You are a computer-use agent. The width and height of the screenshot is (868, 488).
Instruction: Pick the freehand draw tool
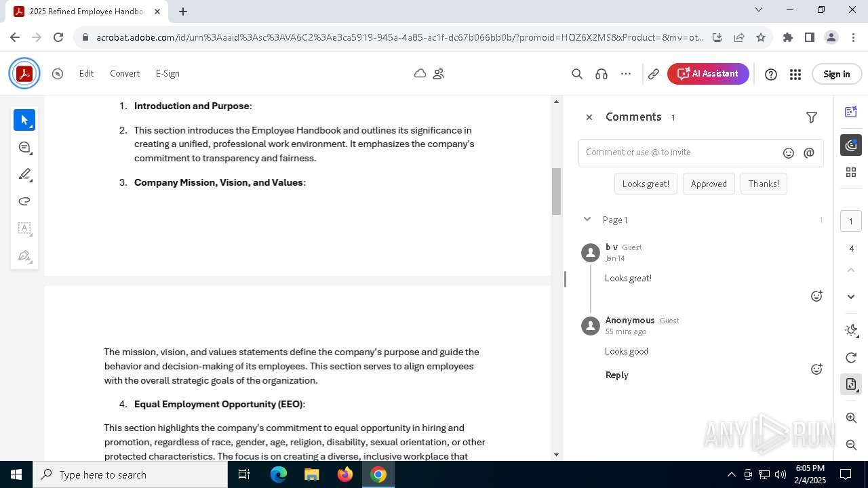point(24,201)
